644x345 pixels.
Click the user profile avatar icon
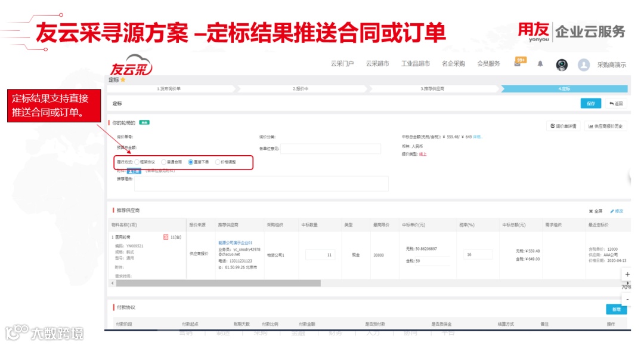(x=584, y=64)
